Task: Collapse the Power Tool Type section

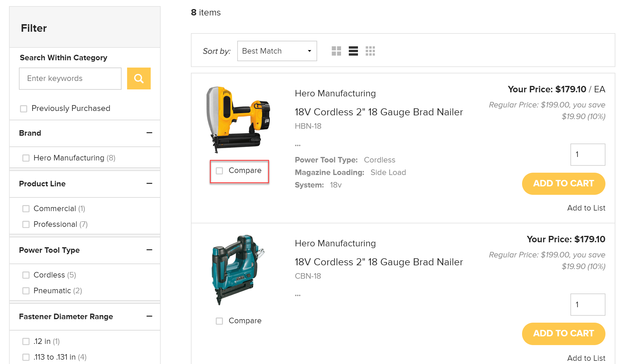Action: (149, 250)
